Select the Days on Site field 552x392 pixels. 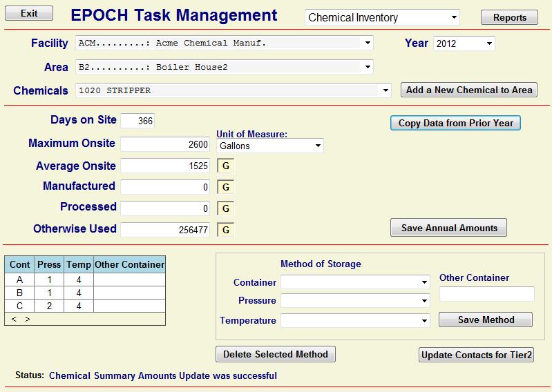[137, 121]
